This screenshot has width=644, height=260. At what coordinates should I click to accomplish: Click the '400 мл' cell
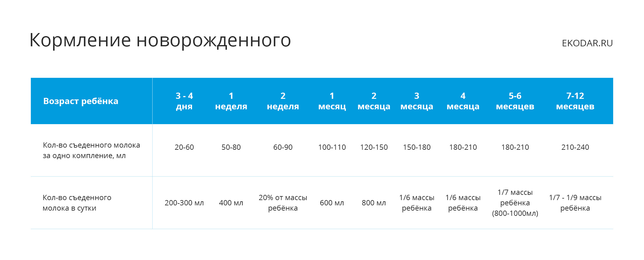click(231, 203)
